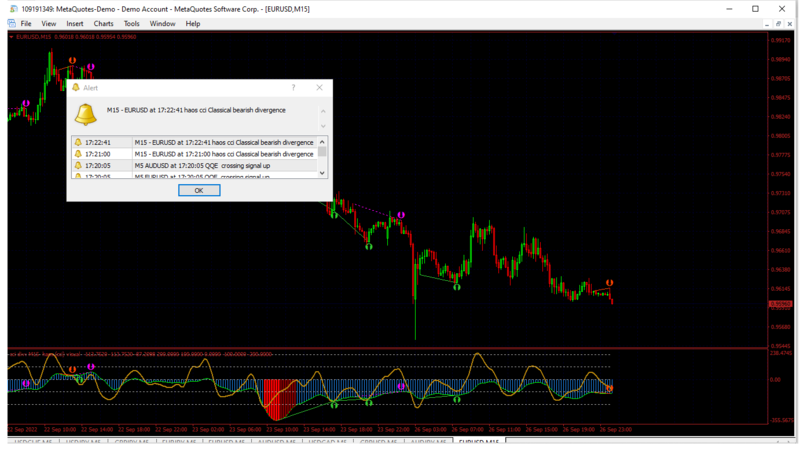Restore the chart child window in menu bar
Viewport: 800px width, 454px height.
(x=778, y=24)
